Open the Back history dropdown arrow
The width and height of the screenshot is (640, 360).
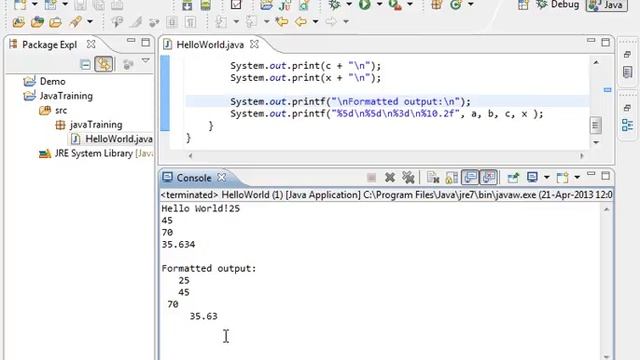click(x=315, y=21)
